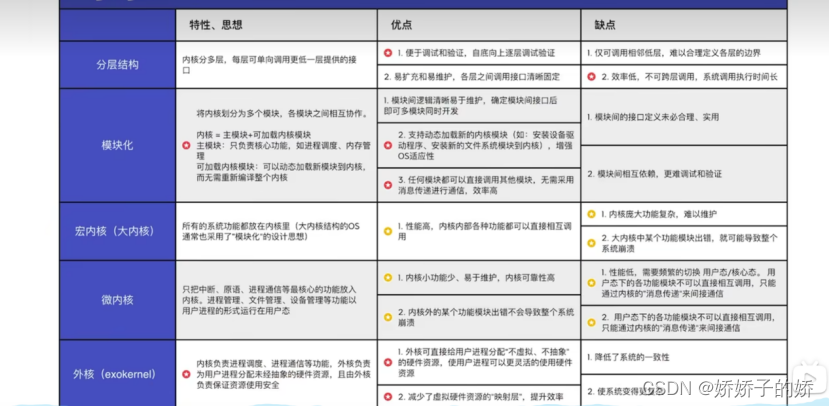Click the cell 任何模块都可以直接调用其他模块
The image size is (829, 407).
pos(479,185)
